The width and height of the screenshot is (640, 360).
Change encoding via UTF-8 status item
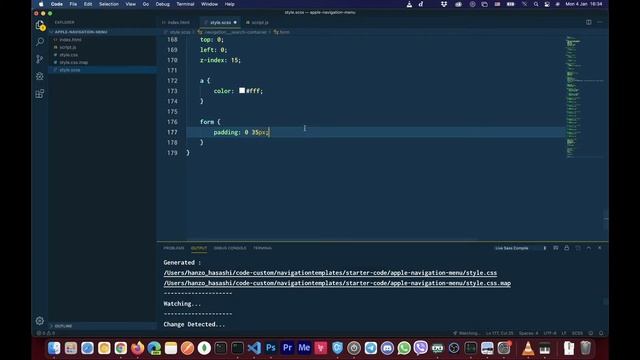coord(550,333)
